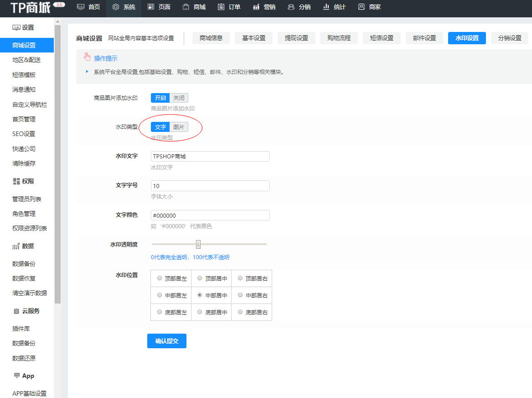The image size is (532, 398).
Task: Switch watermark type to 图片
Action: (x=179, y=127)
